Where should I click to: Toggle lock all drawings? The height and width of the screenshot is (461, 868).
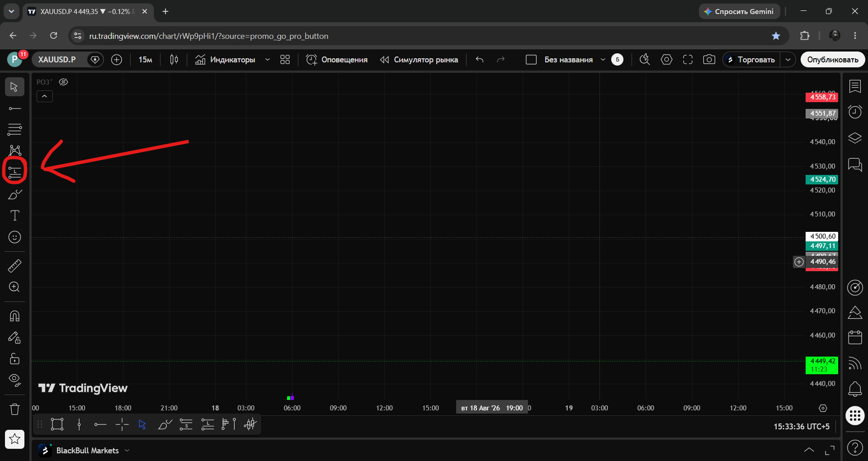coord(14,359)
